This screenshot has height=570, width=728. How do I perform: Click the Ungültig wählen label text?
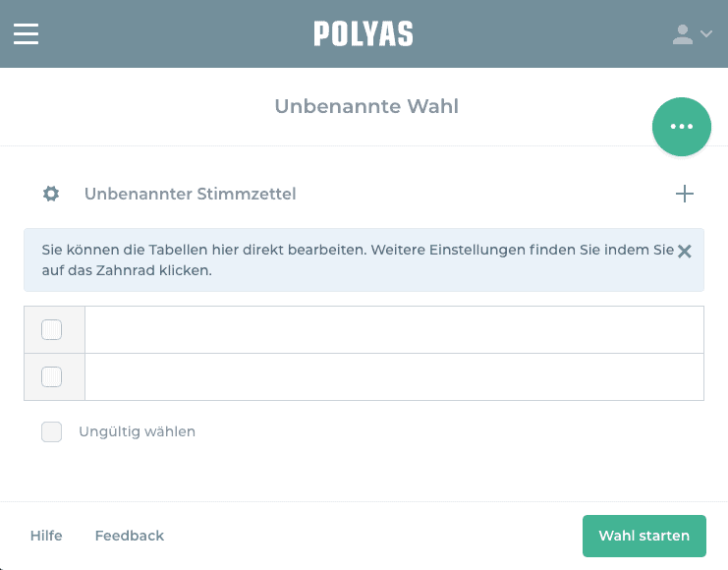tap(137, 431)
